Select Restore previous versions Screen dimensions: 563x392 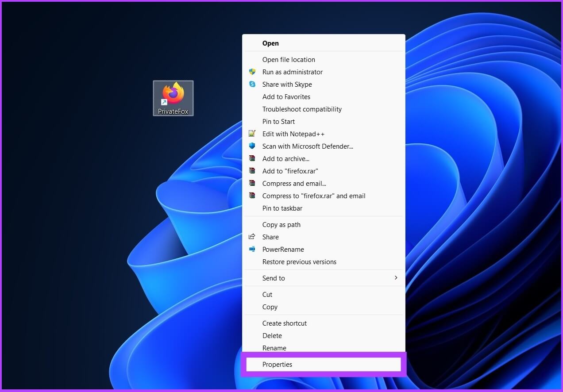324,261
